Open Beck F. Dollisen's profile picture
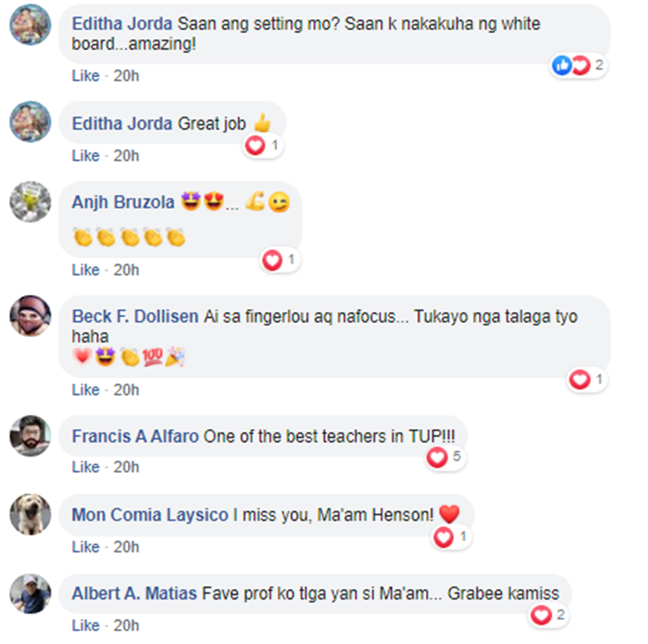648x644 pixels. 30,316
